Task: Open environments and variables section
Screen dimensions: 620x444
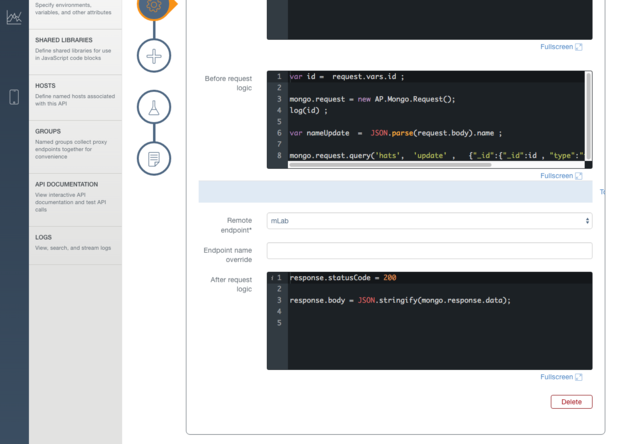Action: 75,13
